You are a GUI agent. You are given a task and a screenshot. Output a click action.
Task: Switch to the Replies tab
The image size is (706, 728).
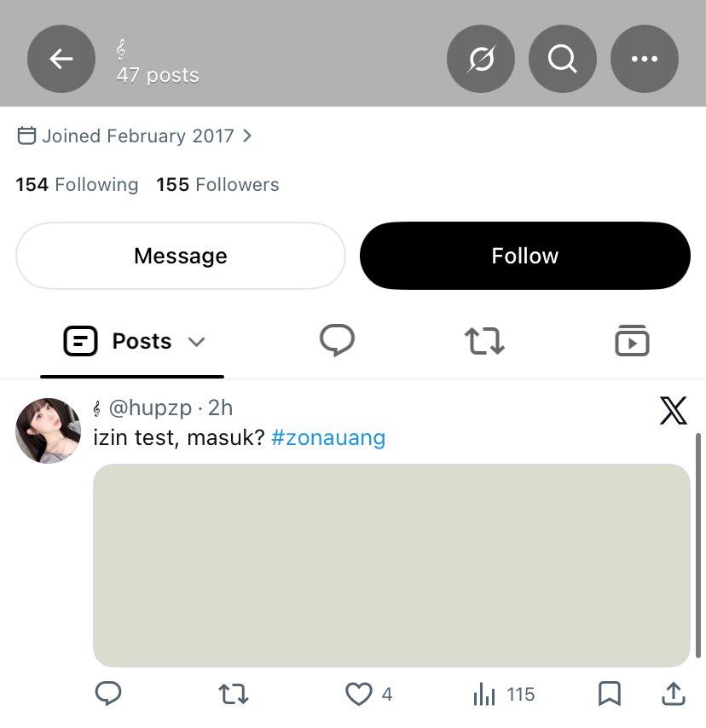337,341
